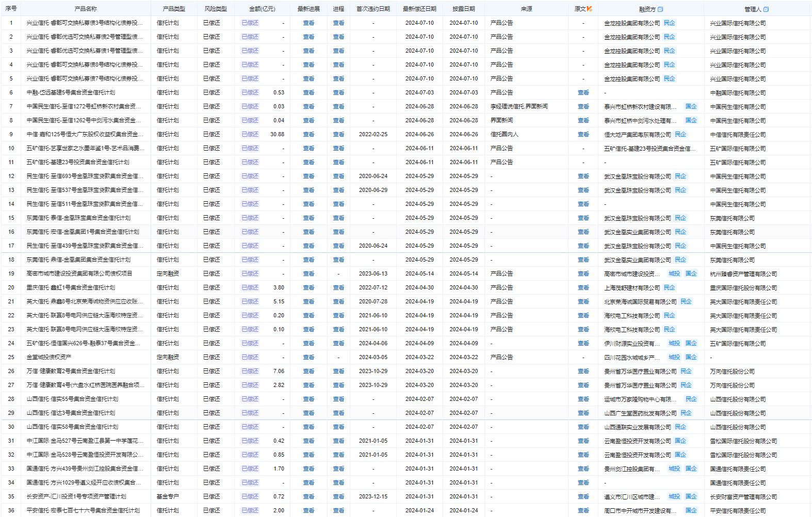Click financier 贵州省万华医疗置业有限公司 in row 26
The height and width of the screenshot is (517, 812).
pos(640,371)
